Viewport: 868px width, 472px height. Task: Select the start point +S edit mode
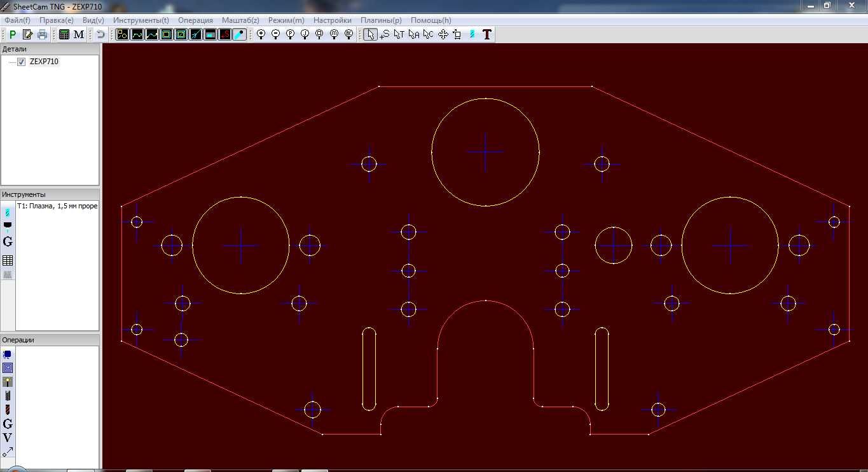[385, 34]
